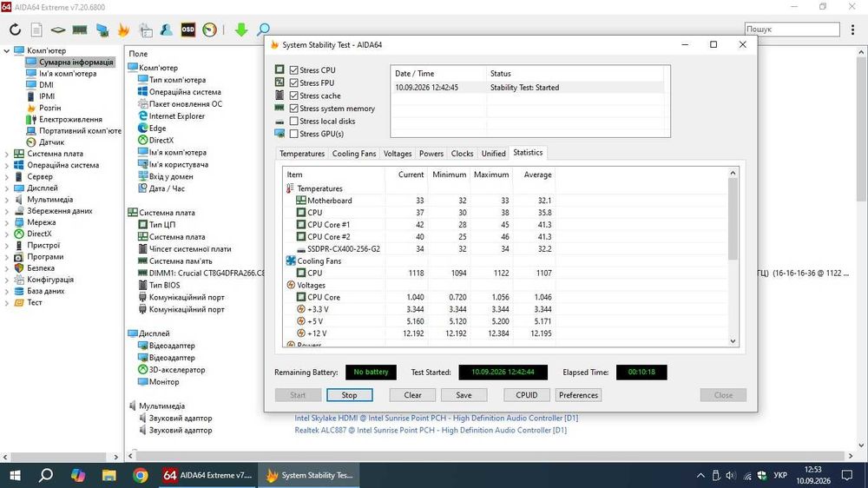The image size is (868, 488).
Task: Open the Unified tab
Action: coord(493,154)
